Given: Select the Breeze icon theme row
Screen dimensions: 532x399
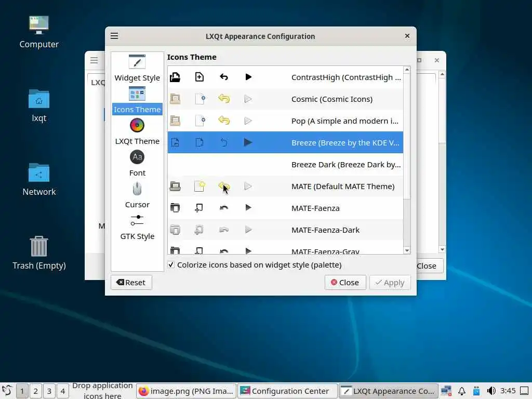Looking at the screenshot, I should point(285,142).
